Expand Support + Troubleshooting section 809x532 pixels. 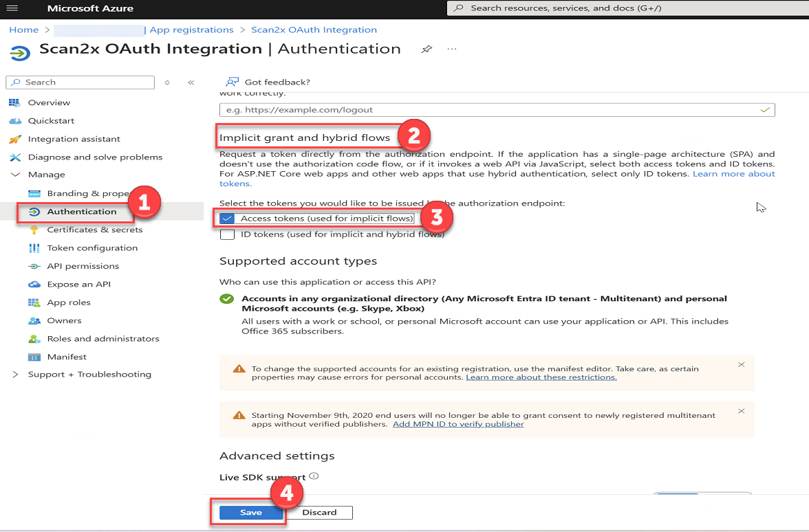[x=15, y=375]
